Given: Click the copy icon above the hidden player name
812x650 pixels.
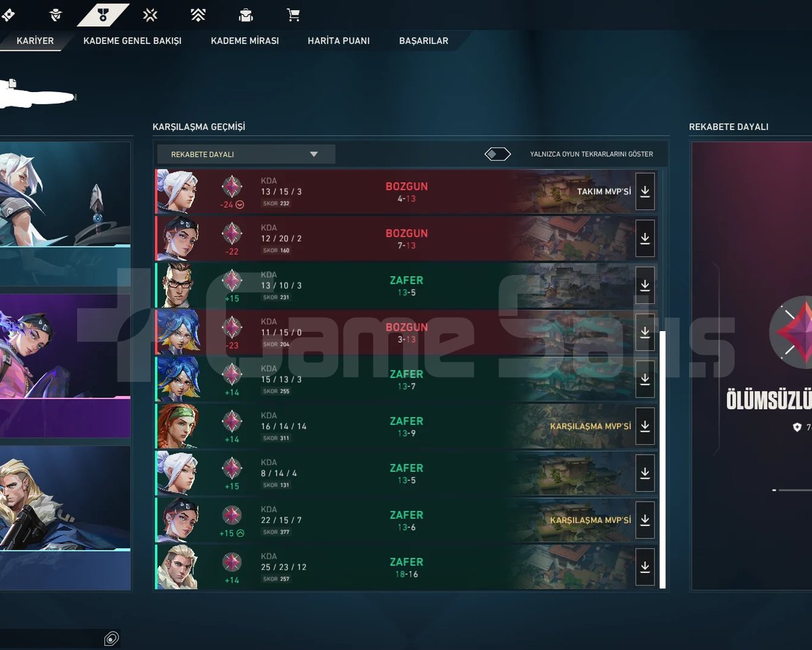Looking at the screenshot, I should (12, 83).
